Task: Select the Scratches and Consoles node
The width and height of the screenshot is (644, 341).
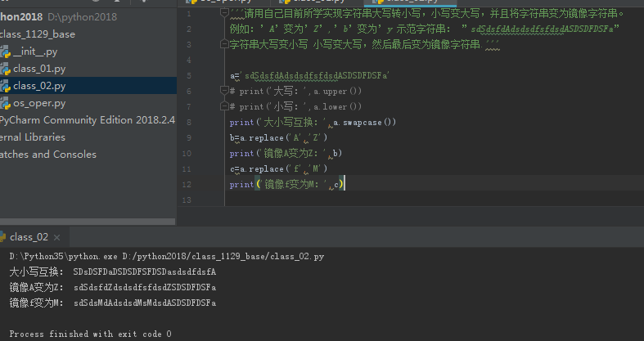Action: (x=47, y=155)
